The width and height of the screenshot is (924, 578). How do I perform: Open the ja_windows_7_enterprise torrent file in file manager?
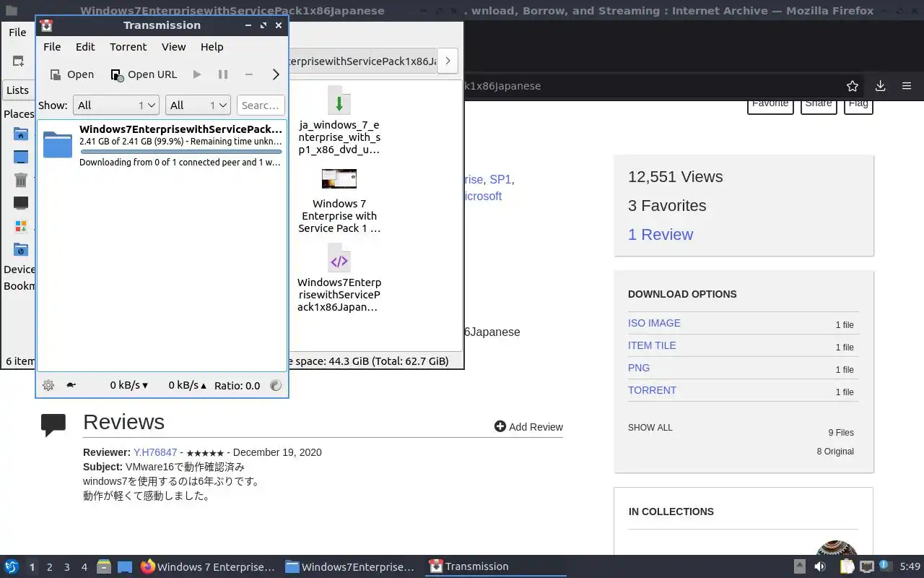pos(339,120)
